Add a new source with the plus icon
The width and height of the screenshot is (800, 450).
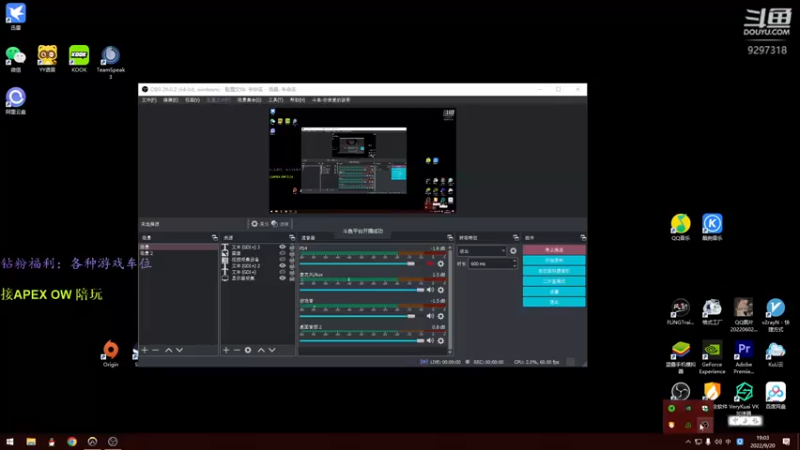(226, 350)
